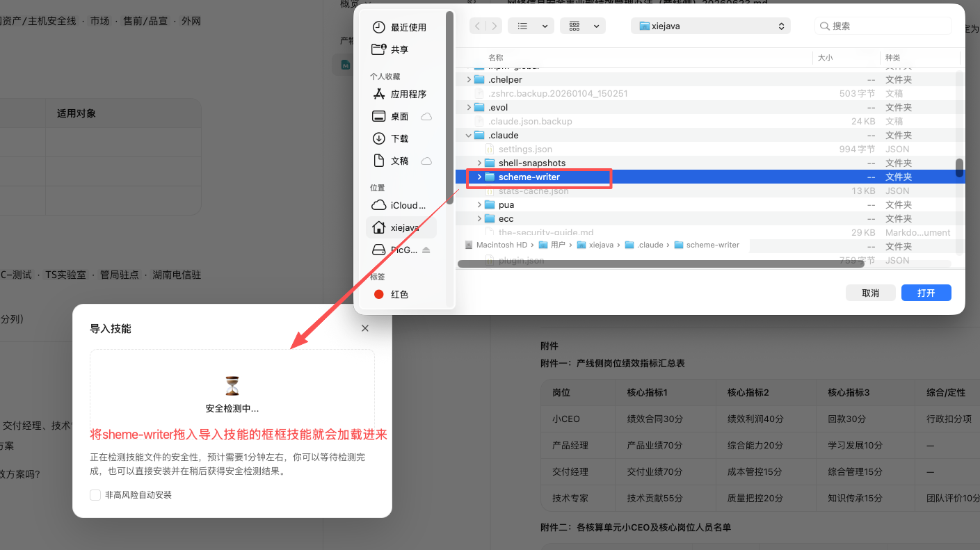Open grouping options dropdown
The height and width of the screenshot is (550, 980).
583,26
